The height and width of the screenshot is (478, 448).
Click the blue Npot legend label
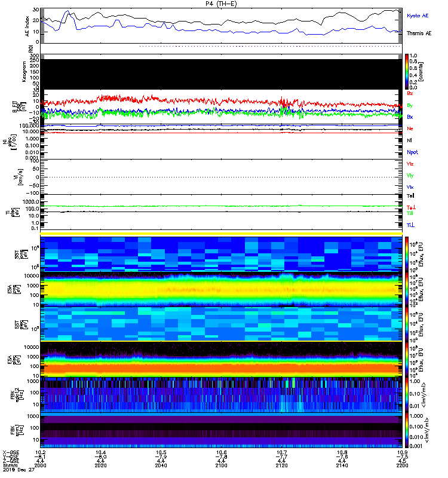point(412,152)
